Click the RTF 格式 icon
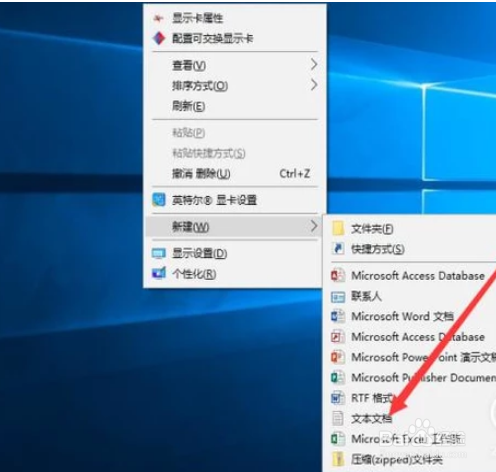 click(x=338, y=398)
